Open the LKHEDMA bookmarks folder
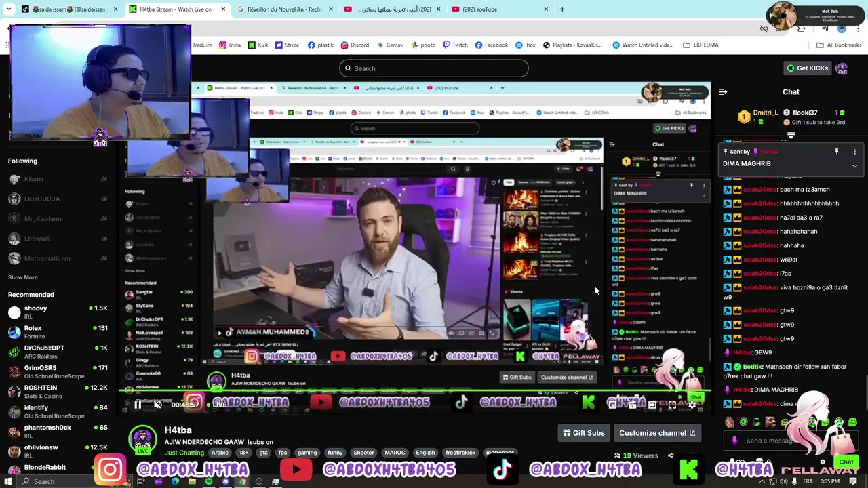 coord(701,45)
